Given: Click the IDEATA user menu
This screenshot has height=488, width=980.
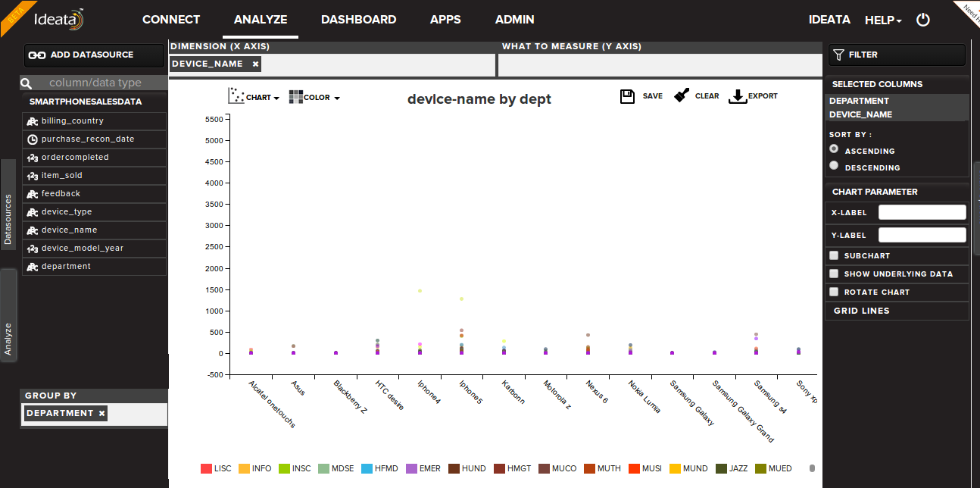Looking at the screenshot, I should (829, 20).
